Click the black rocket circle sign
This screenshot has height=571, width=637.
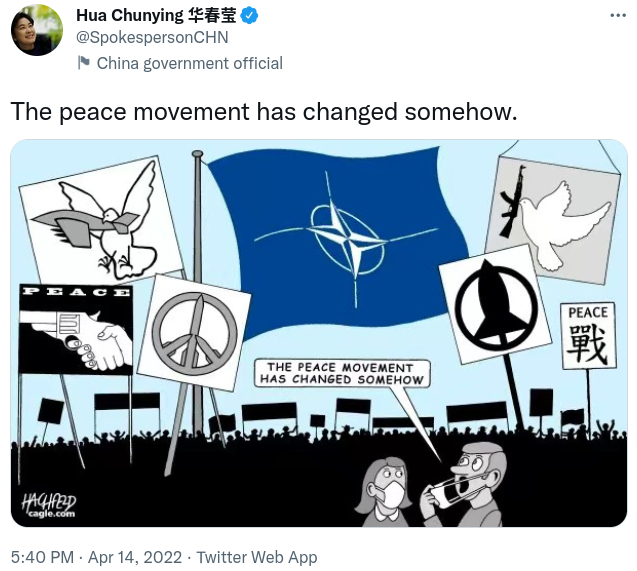point(495,305)
